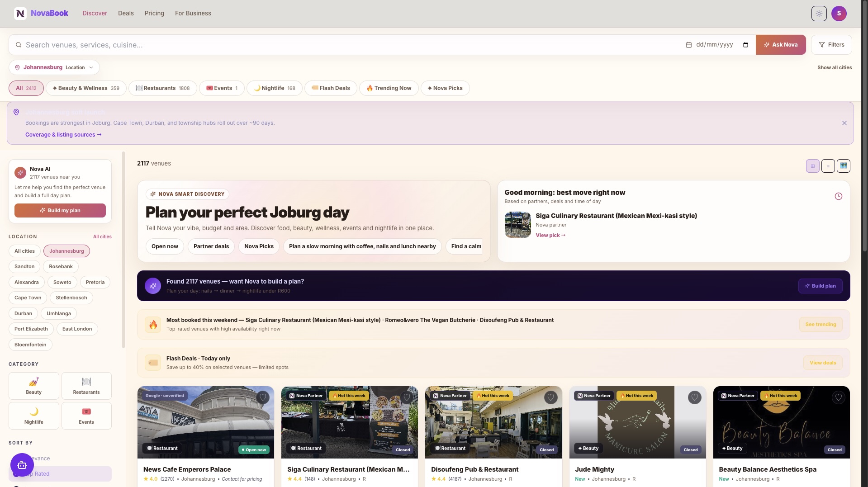Select the Beauty & Wellness tab

[86, 88]
